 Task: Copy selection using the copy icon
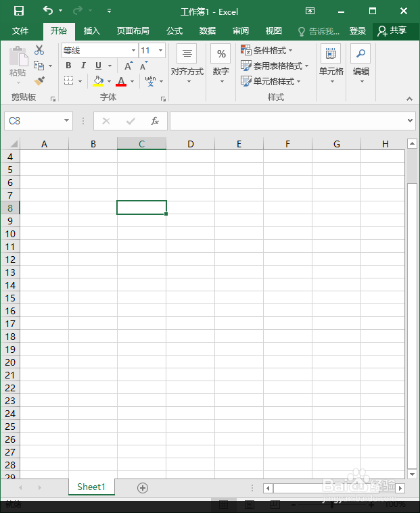[39, 66]
